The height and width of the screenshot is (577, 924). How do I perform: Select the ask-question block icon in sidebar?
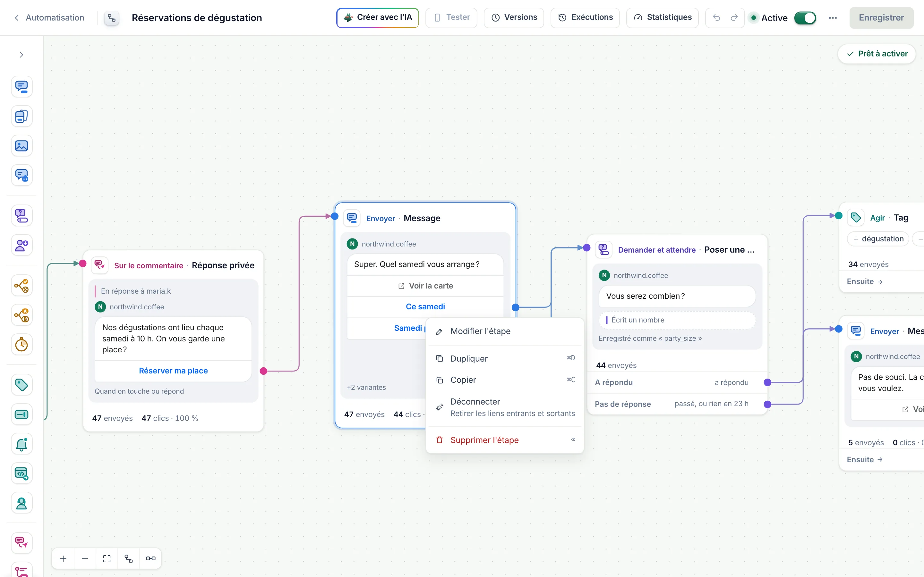21,216
